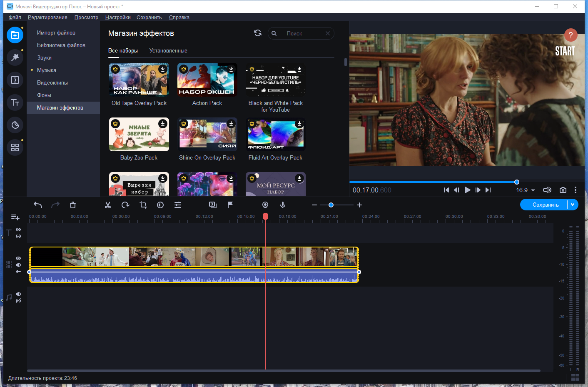Refresh the effects store list

click(x=258, y=33)
